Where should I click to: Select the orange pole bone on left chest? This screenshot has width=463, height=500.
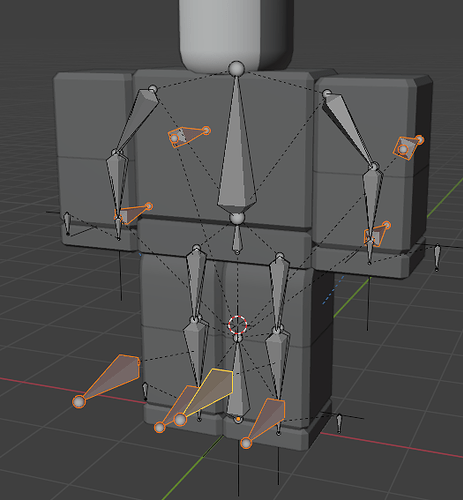pos(187,136)
